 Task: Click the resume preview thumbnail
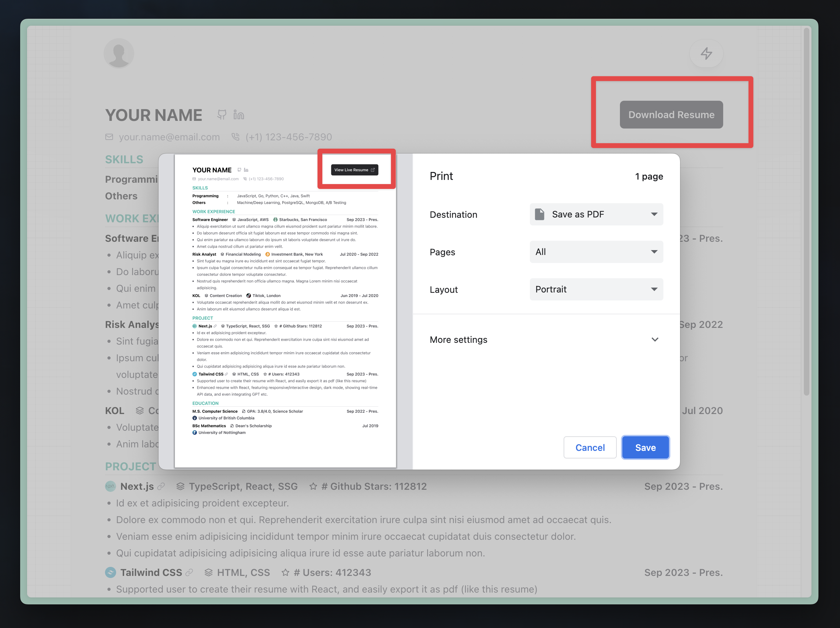(285, 310)
